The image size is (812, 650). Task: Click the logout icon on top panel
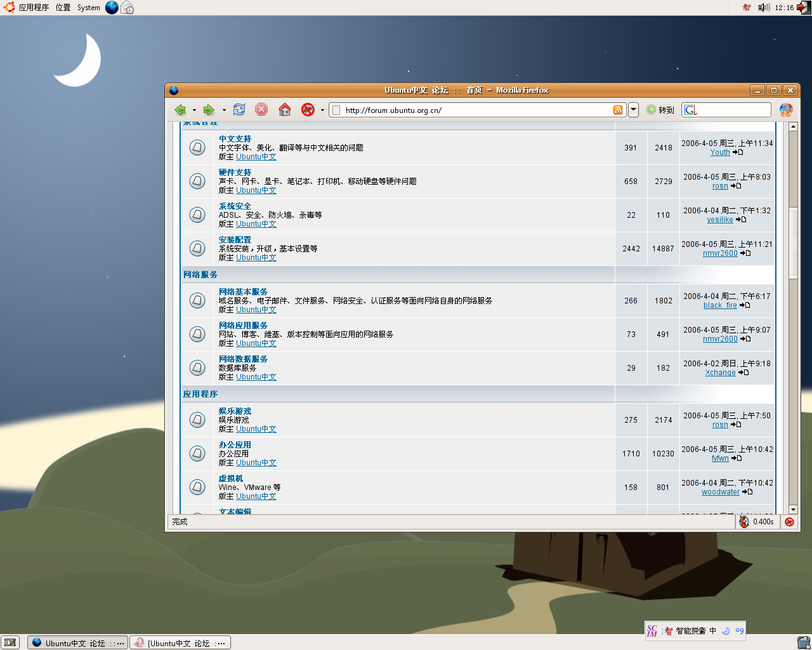(x=804, y=8)
